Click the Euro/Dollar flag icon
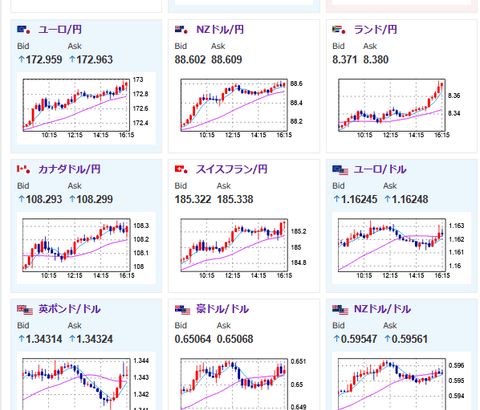This screenshot has width=480, height=410. click(340, 170)
